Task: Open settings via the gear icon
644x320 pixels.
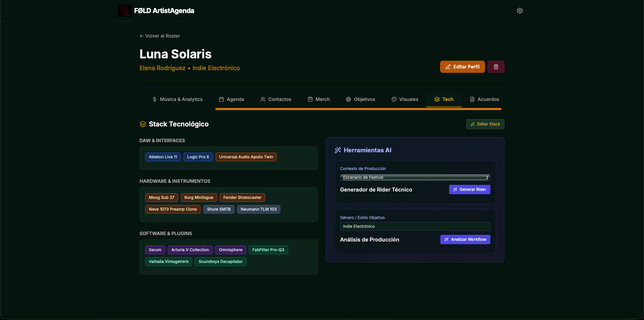Action: tap(520, 11)
